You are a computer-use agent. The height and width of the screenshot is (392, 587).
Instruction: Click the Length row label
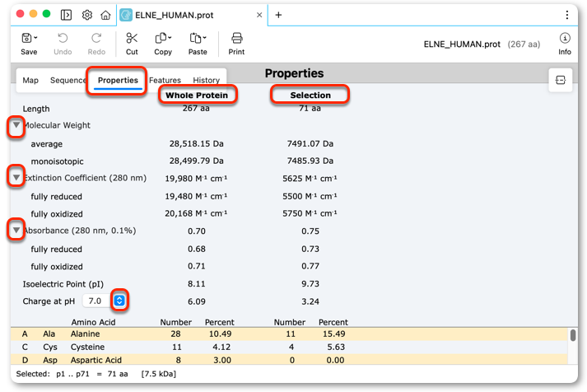coord(36,109)
